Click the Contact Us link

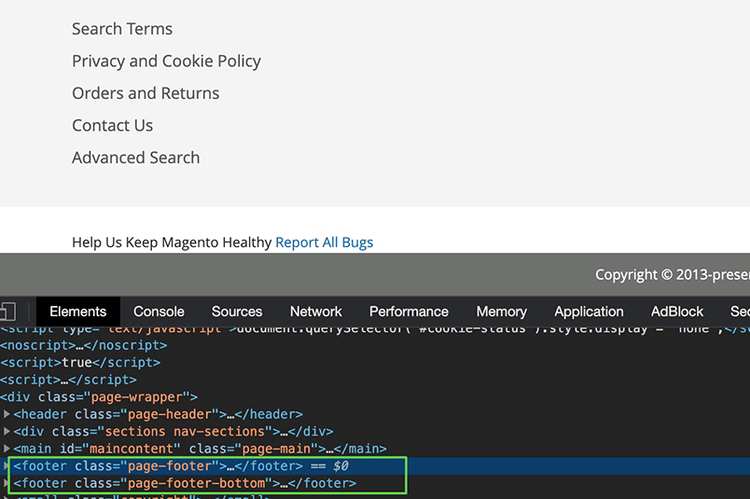112,125
